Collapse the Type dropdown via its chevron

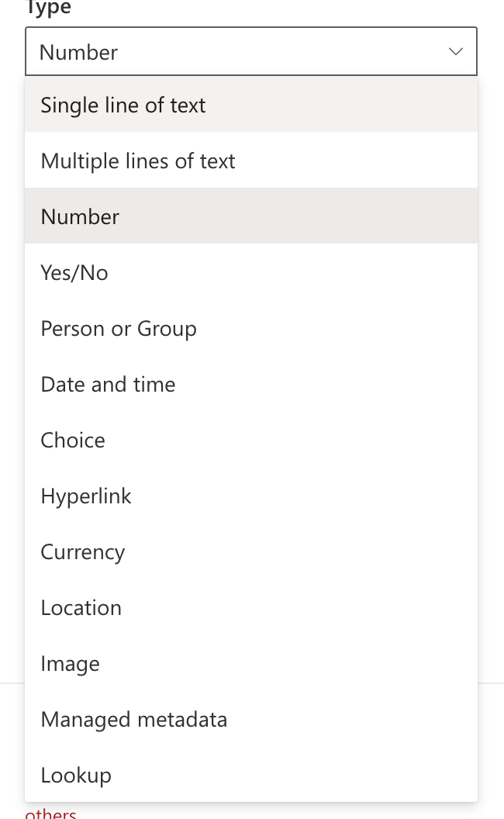click(x=456, y=51)
